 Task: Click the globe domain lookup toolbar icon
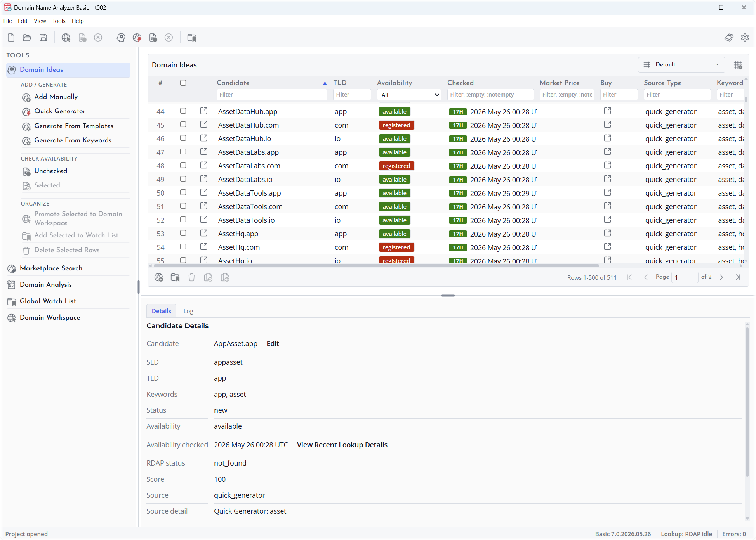click(66, 38)
